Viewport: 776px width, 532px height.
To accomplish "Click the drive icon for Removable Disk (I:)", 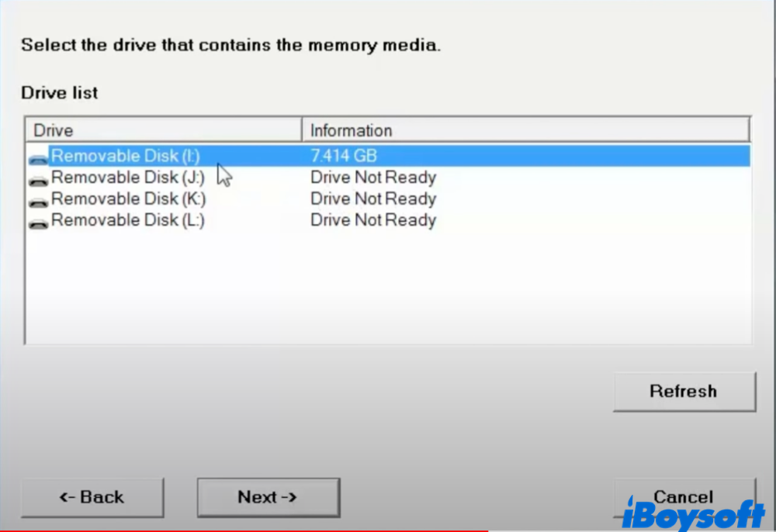I will click(38, 158).
